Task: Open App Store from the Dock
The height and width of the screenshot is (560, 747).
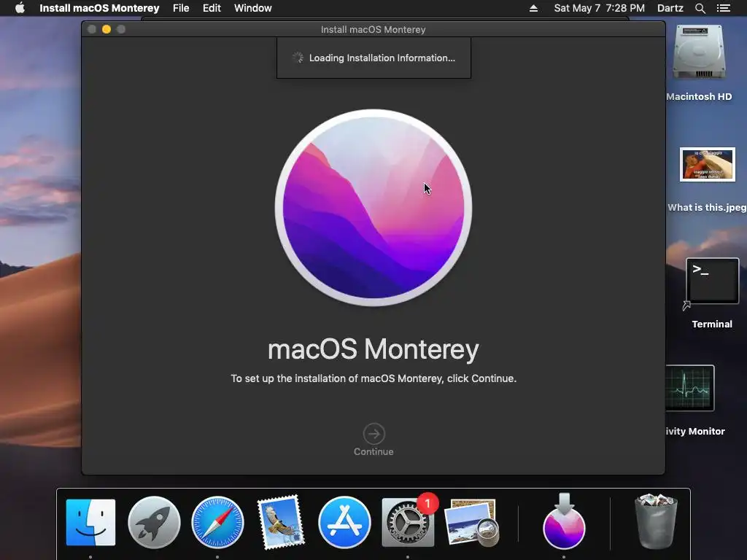Action: (x=344, y=522)
